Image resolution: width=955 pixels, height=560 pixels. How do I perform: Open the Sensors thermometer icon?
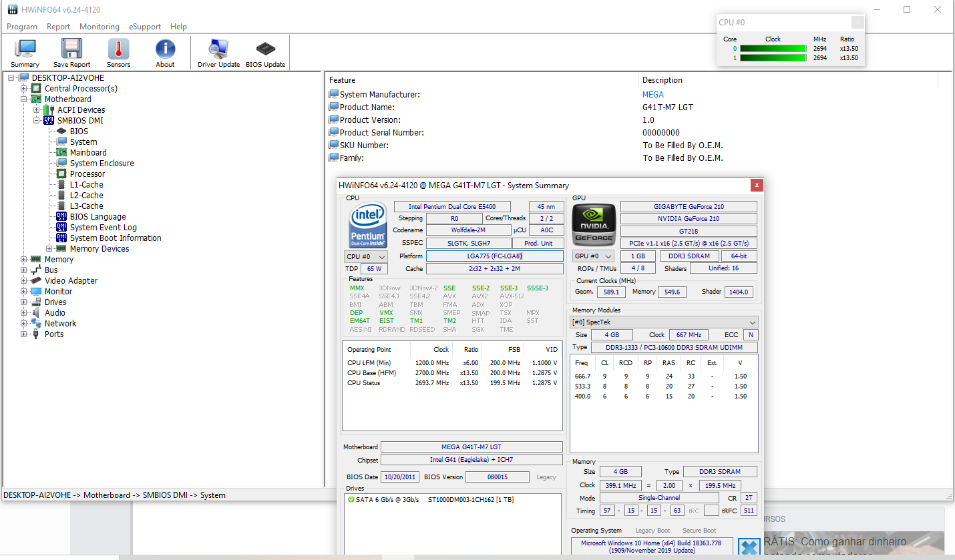coord(118,53)
